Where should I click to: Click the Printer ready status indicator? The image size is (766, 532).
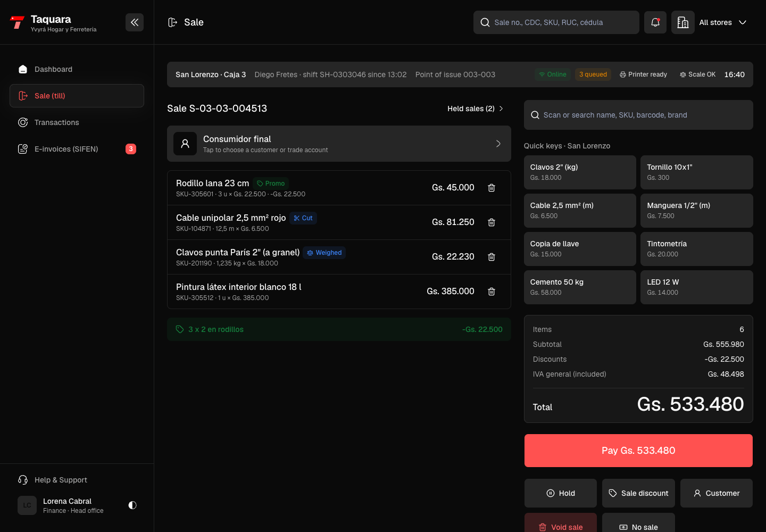(643, 74)
